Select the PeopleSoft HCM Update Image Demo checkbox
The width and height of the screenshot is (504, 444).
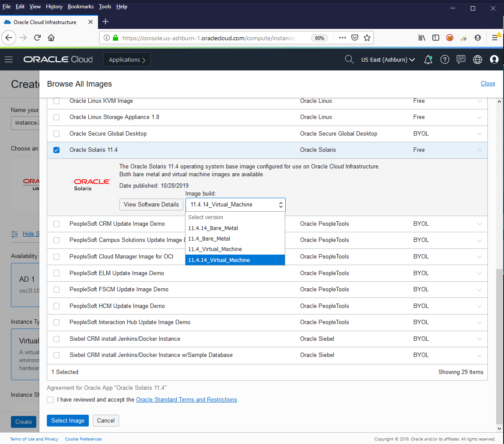(x=56, y=306)
